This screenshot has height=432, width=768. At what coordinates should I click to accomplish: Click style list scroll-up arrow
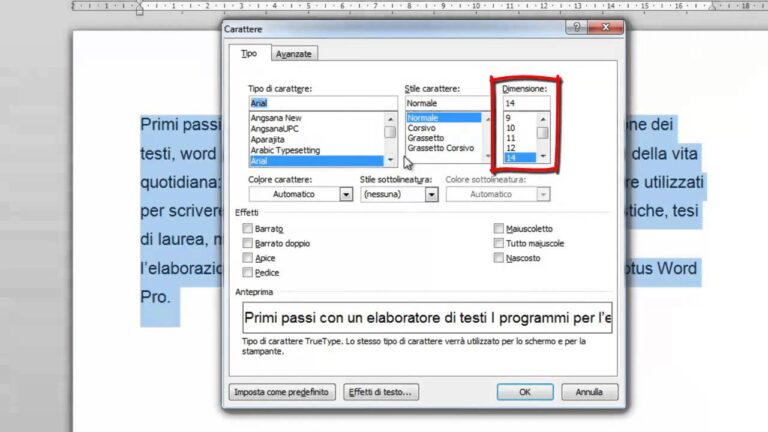(487, 119)
